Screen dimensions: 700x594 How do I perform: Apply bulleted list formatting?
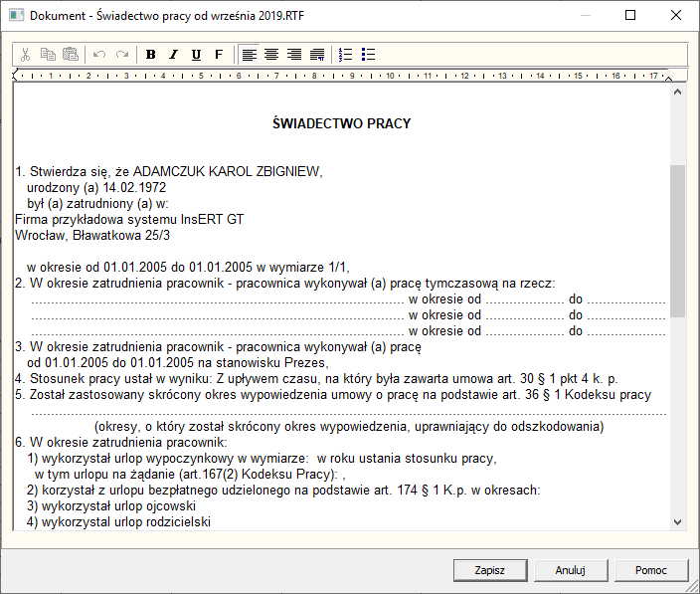tap(368, 55)
